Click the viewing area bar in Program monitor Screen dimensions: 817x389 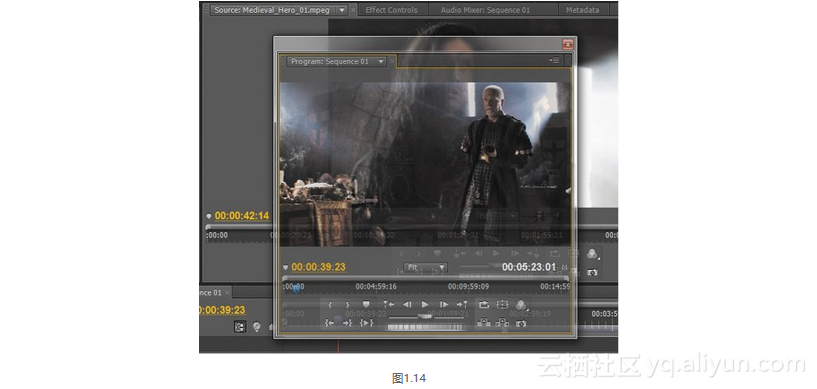tap(425, 278)
